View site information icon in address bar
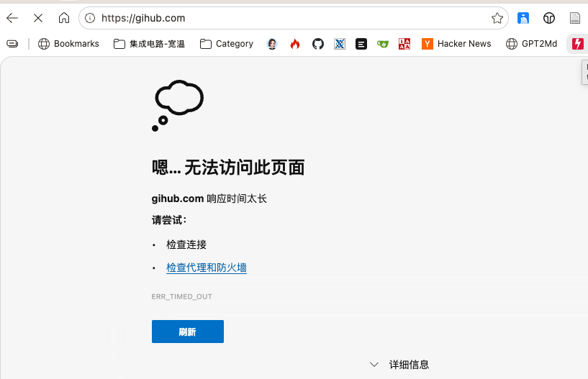 click(90, 18)
